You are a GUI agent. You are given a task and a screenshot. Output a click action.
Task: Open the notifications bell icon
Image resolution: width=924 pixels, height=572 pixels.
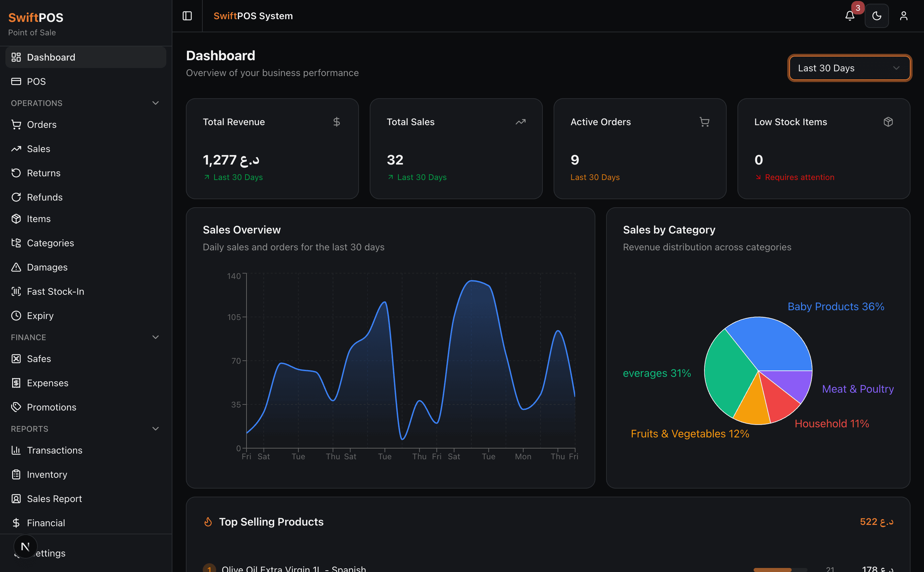[850, 16]
